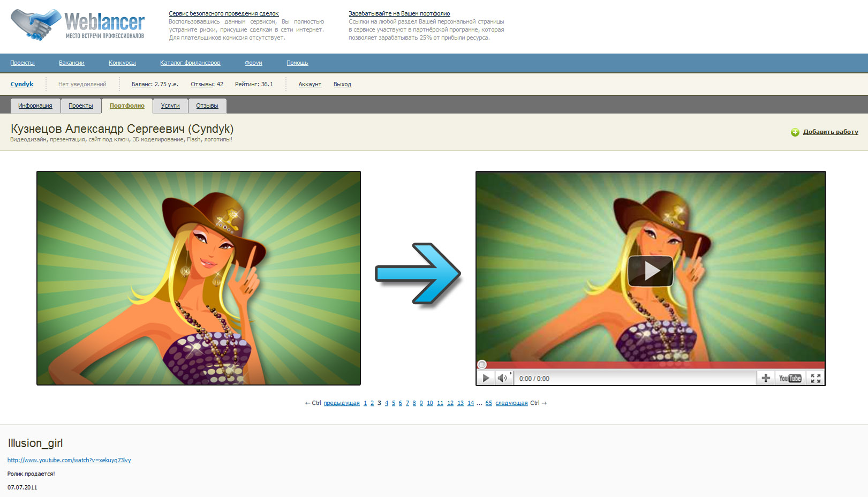
Task: Open Зарабатывайте на Вашем портфолио link
Action: [399, 13]
